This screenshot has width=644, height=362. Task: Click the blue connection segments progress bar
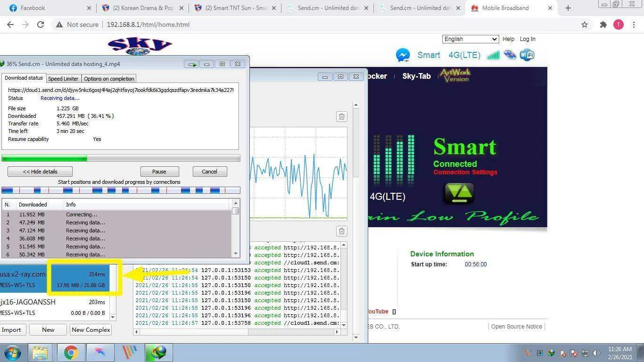tap(121, 190)
